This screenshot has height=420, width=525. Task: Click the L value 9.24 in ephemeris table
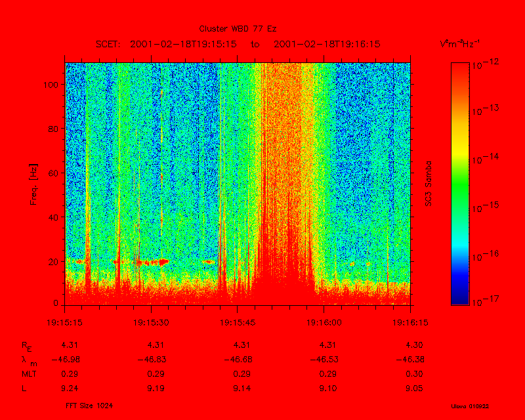[x=69, y=388]
